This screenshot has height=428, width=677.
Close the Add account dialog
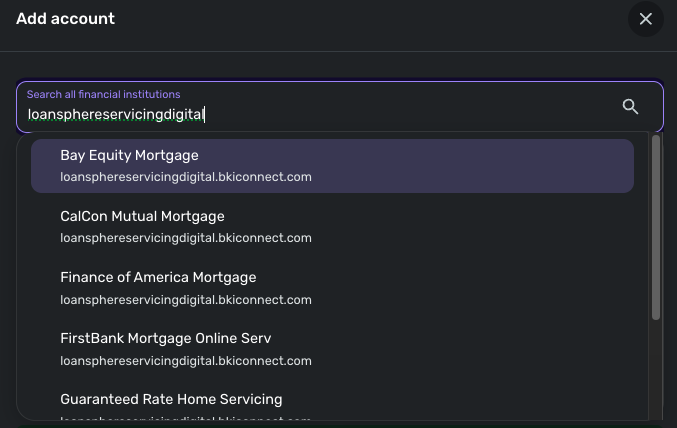(645, 19)
